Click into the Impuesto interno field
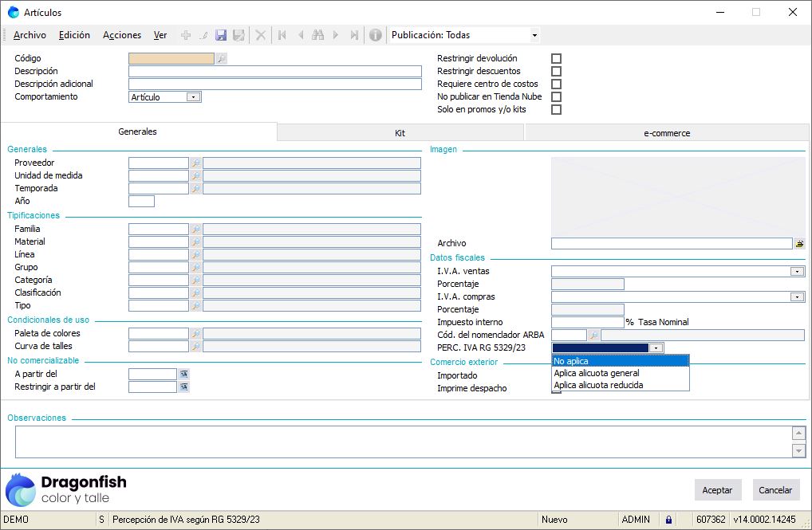Screen dimensions: 812x530 587,323
